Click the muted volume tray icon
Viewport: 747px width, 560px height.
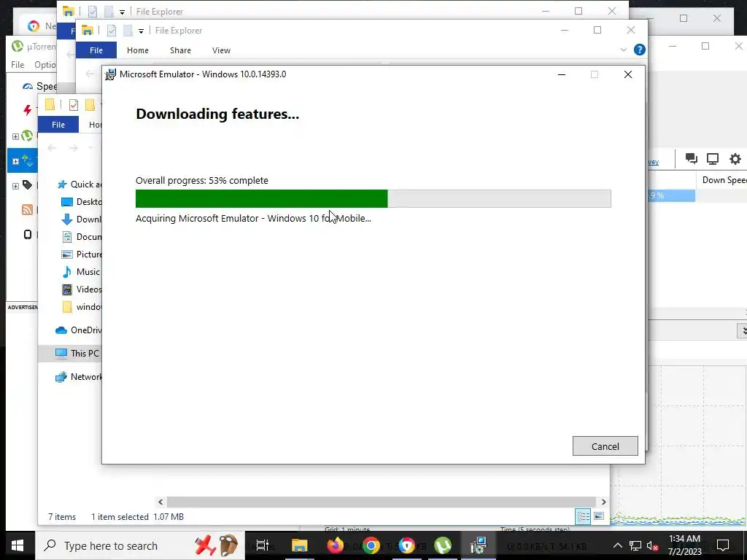click(652, 545)
